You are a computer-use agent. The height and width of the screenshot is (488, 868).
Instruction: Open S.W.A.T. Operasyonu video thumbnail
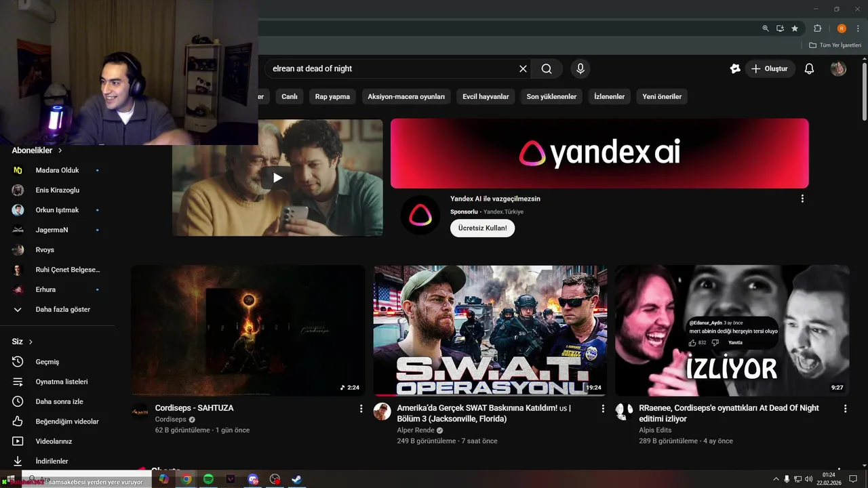[490, 330]
